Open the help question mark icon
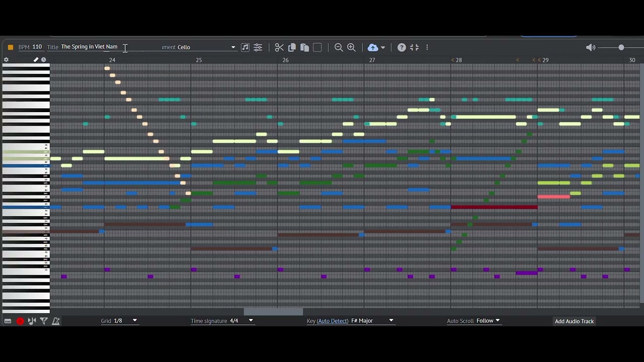Image resolution: width=644 pixels, height=362 pixels. (x=401, y=47)
